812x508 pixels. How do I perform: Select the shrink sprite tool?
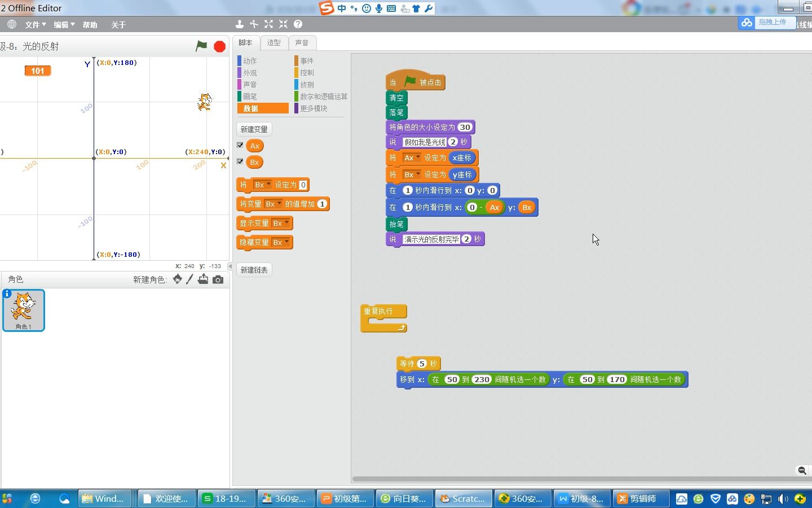pyautogui.click(x=283, y=24)
